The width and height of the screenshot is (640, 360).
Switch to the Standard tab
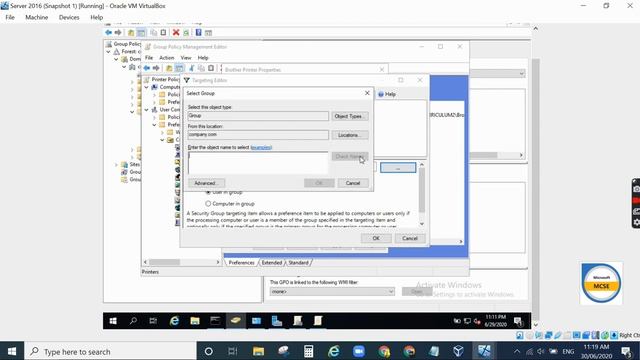298,262
